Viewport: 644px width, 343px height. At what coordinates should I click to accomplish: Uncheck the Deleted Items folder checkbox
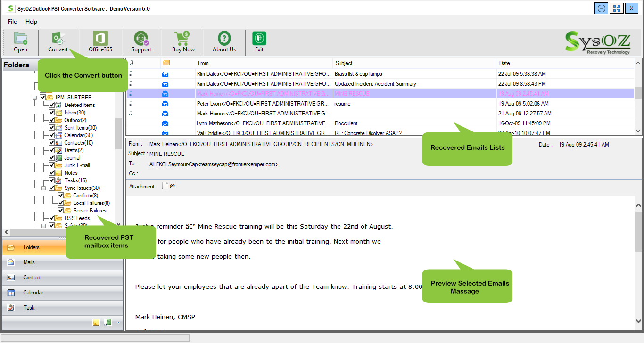(x=52, y=105)
